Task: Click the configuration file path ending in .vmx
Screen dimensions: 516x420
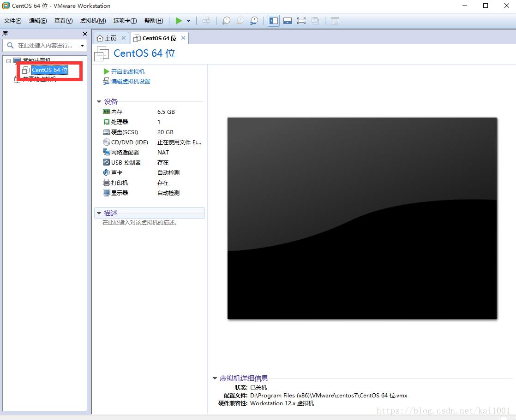Action: point(329,396)
